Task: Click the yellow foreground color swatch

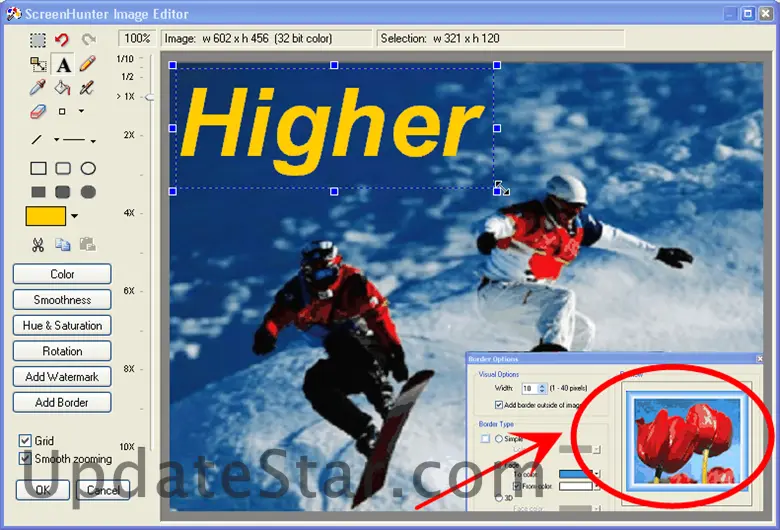Action: 46,216
